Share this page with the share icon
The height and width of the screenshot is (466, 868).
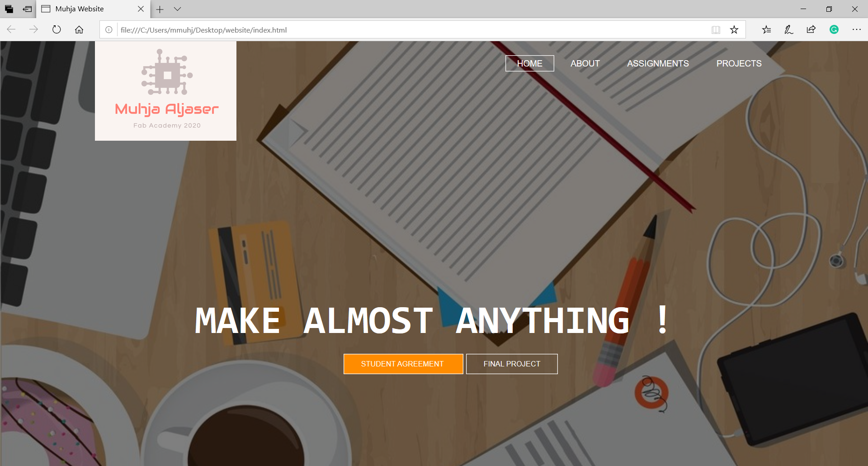pyautogui.click(x=811, y=30)
